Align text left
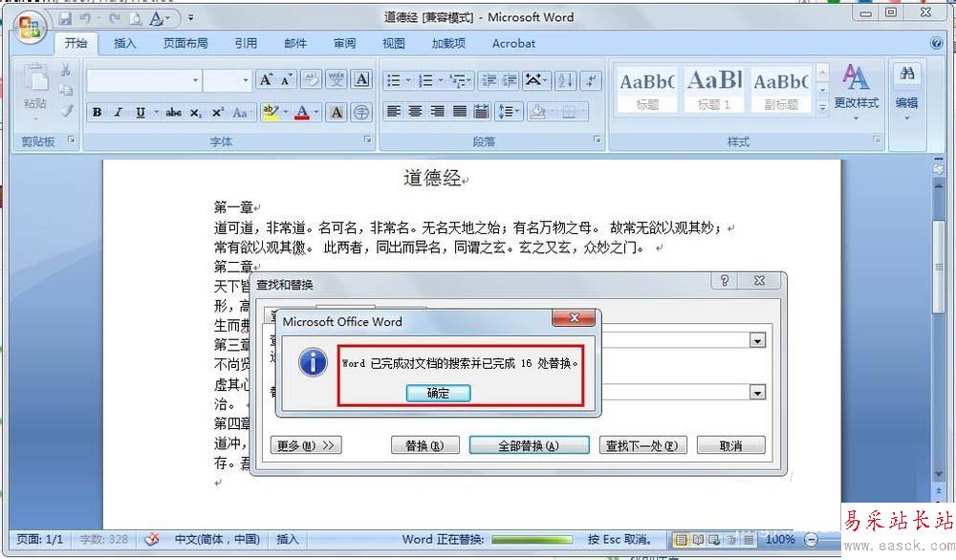 394,112
